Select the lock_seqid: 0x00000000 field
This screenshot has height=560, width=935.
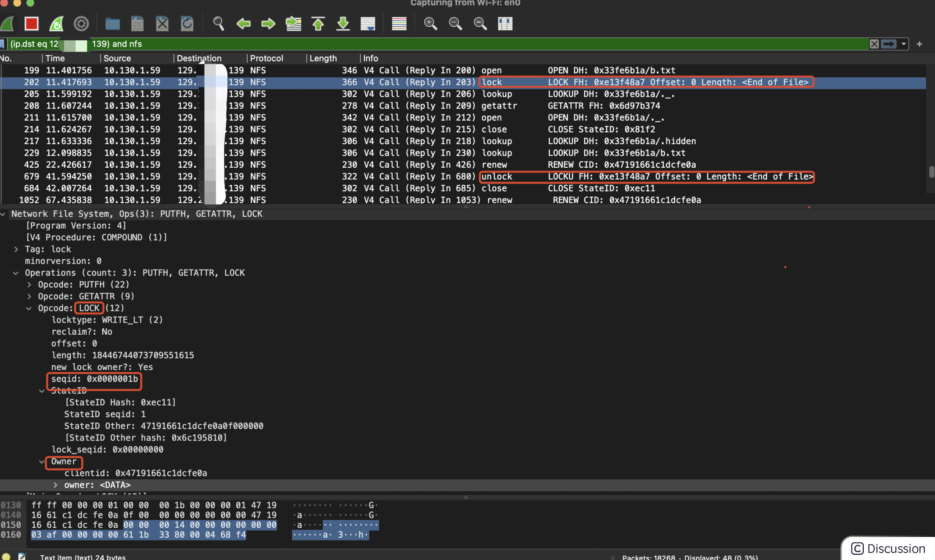click(x=108, y=450)
